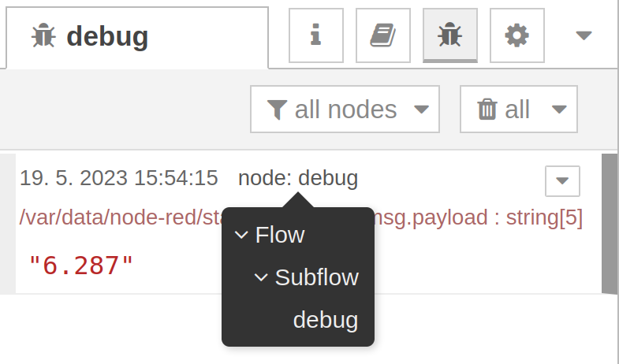Click the trash can icon
The image size is (619, 364).
[x=487, y=110]
